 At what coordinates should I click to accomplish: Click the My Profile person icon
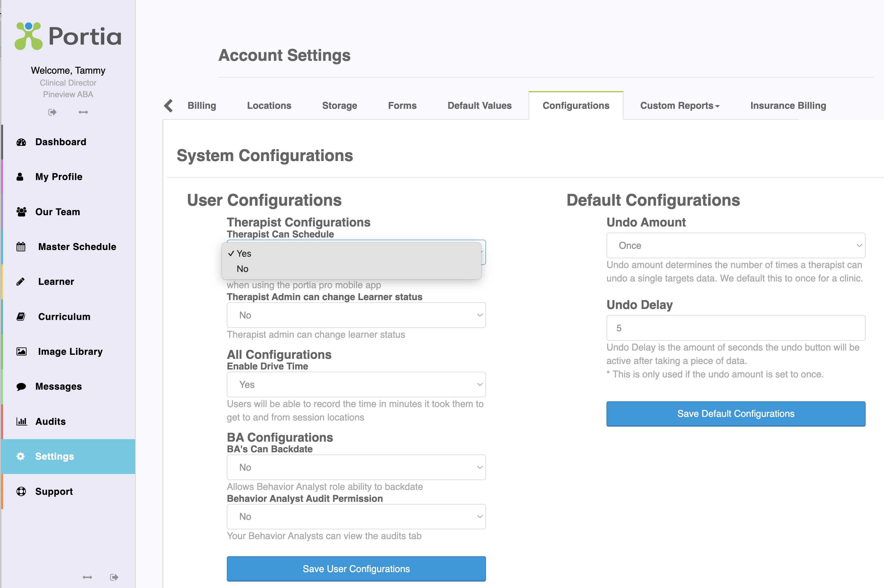click(x=20, y=177)
